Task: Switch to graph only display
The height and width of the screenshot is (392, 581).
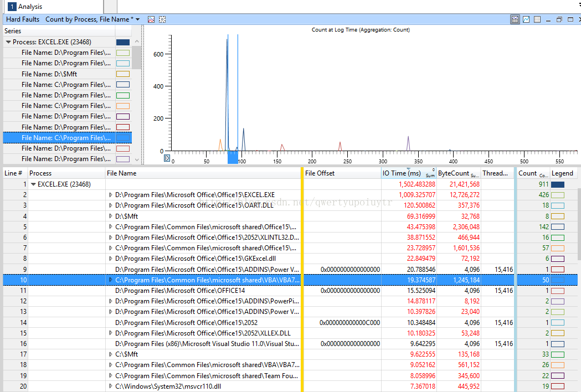Action: (526, 19)
